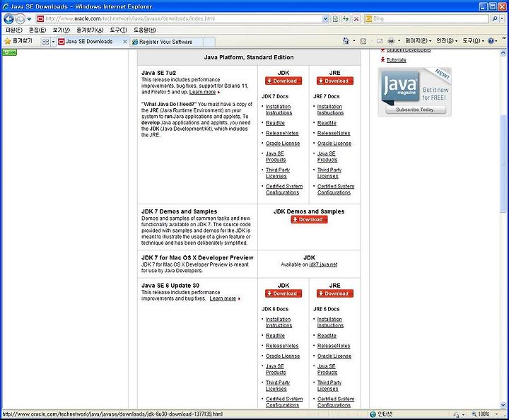Click Learn more under Java SE 6 Update 30
Screen dimensions: 509x420
(x=223, y=298)
